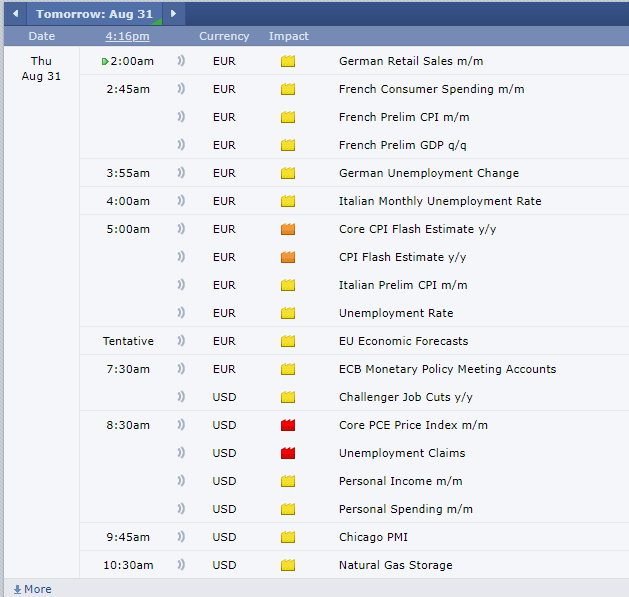Click orange impact icon for Core CPI Flash Estimate

288,229
